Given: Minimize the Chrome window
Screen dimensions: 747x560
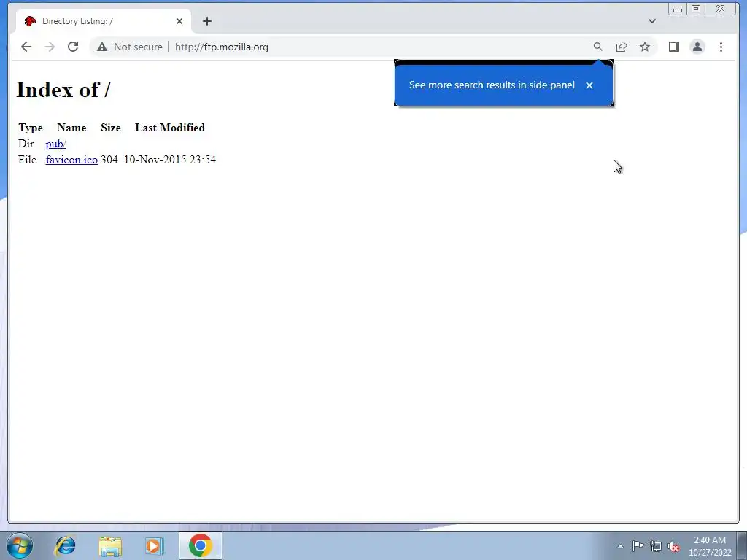Looking at the screenshot, I should tap(678, 9).
